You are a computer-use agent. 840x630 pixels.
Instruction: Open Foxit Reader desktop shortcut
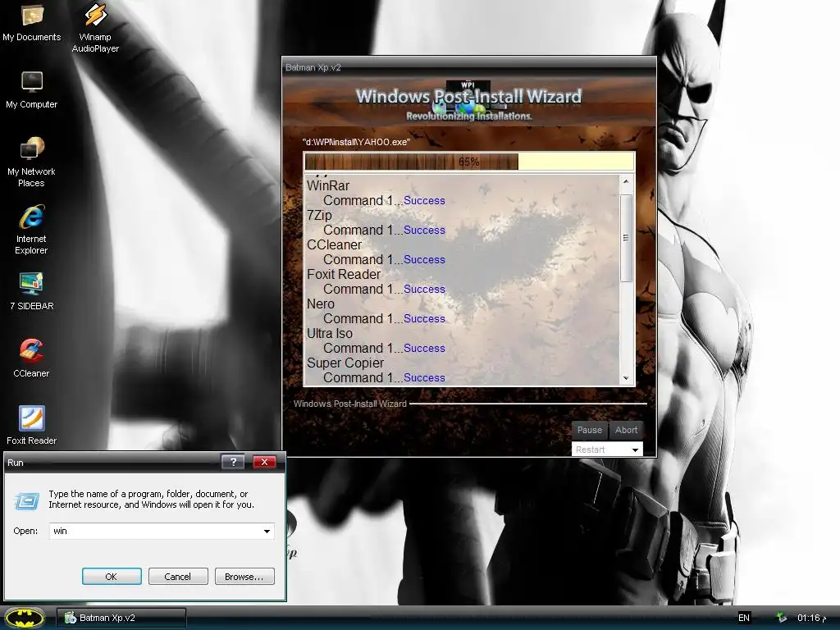click(x=32, y=426)
